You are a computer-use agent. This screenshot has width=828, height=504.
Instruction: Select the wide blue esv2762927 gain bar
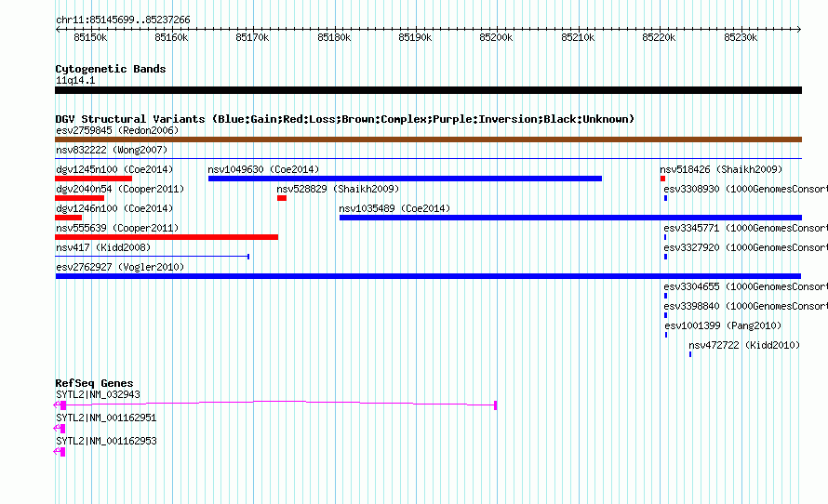click(428, 276)
